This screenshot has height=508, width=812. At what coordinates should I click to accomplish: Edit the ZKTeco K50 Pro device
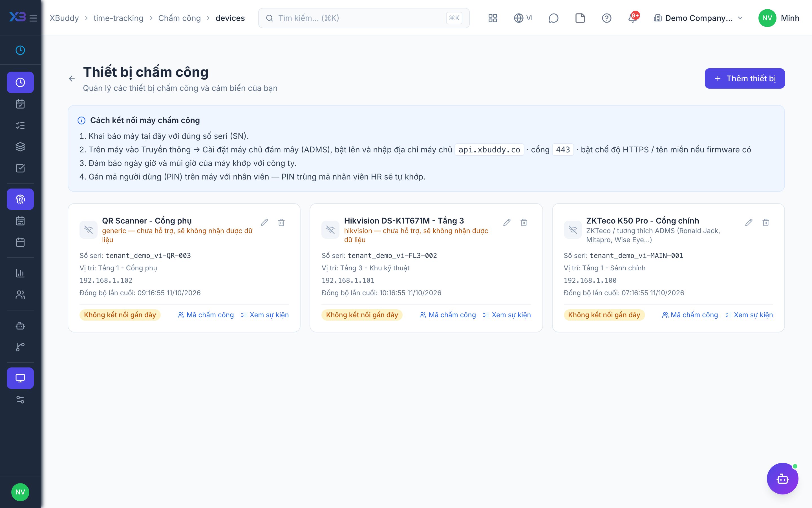click(749, 222)
